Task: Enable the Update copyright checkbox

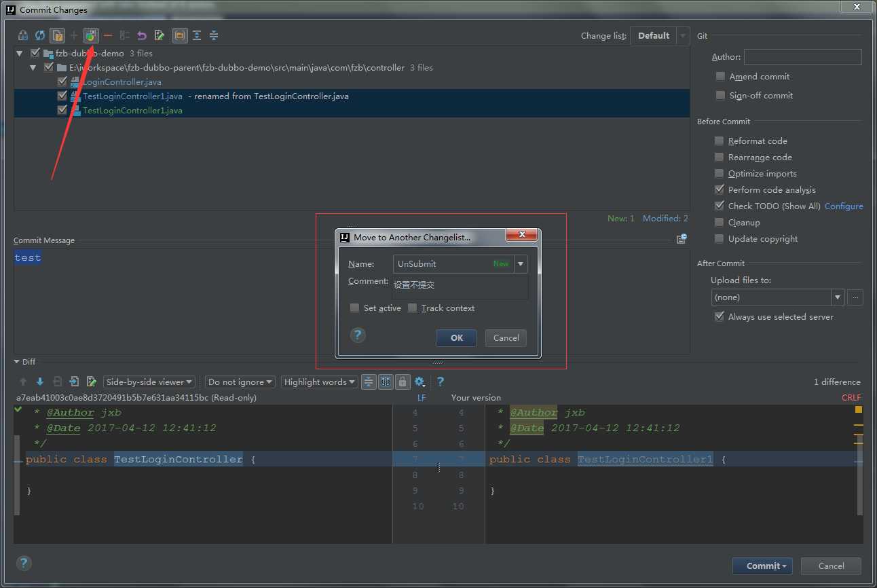Action: [x=719, y=238]
